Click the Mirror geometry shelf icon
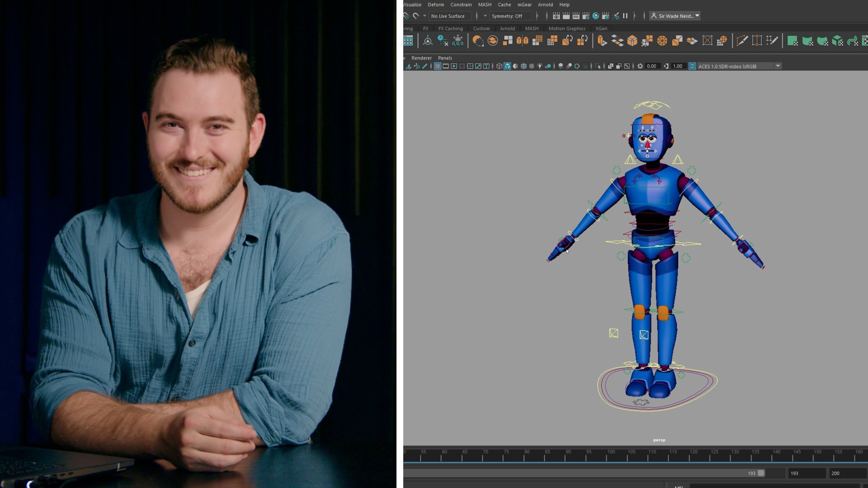The width and height of the screenshot is (868, 488). point(522,41)
